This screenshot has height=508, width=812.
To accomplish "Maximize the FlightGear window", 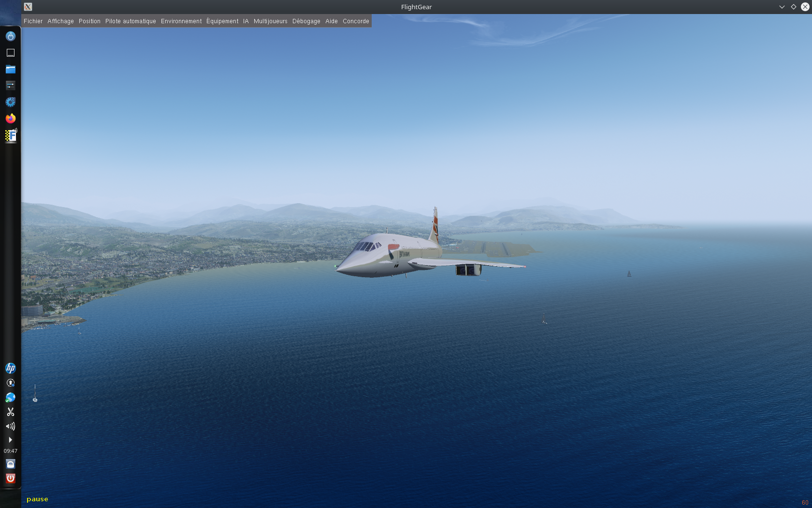I will coord(794,7).
